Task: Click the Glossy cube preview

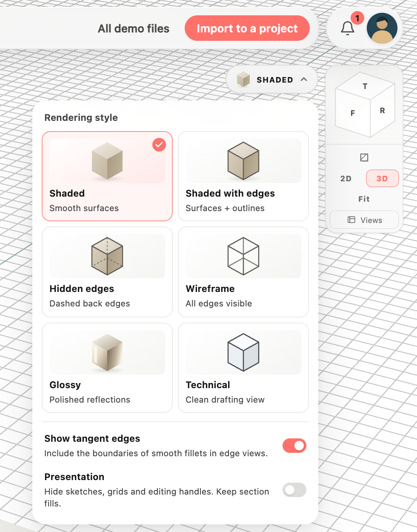Action: pos(107,352)
